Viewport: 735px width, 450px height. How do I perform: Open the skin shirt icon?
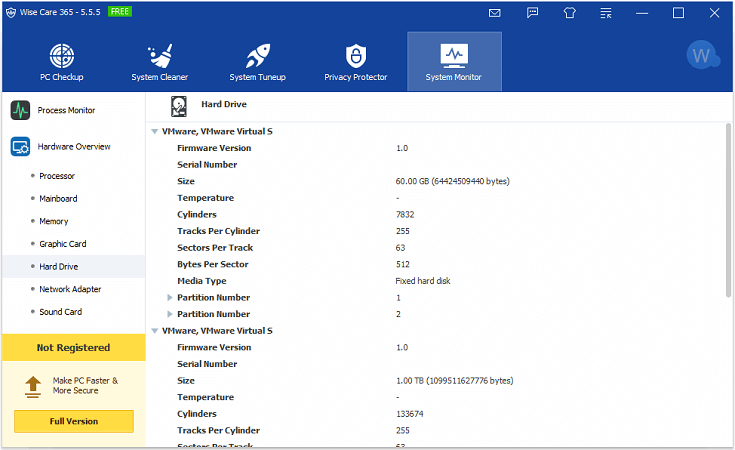[570, 13]
